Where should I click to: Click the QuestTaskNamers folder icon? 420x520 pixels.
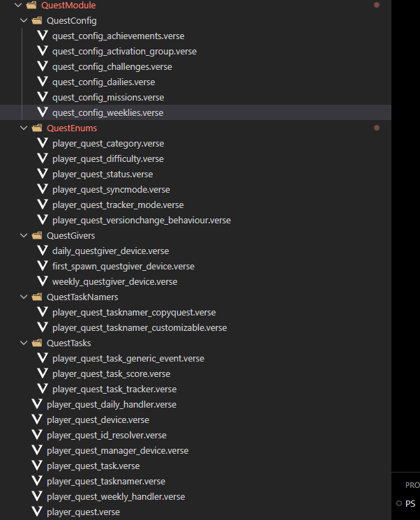click(37, 297)
